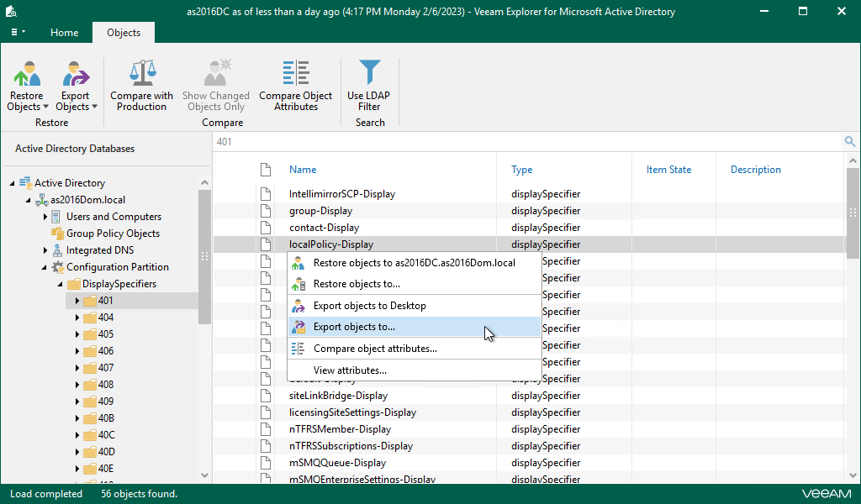861x504 pixels.
Task: Sort list by Type column header
Action: pyautogui.click(x=521, y=170)
